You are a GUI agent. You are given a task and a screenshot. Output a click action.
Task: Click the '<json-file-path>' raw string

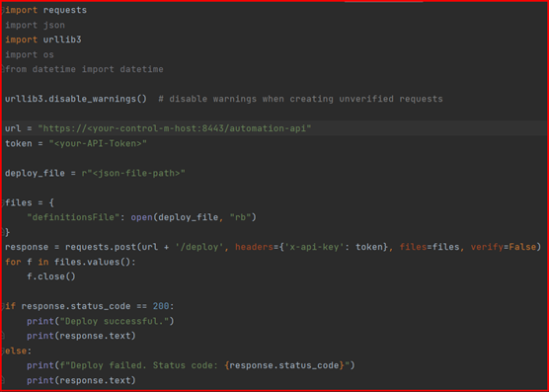133,173
